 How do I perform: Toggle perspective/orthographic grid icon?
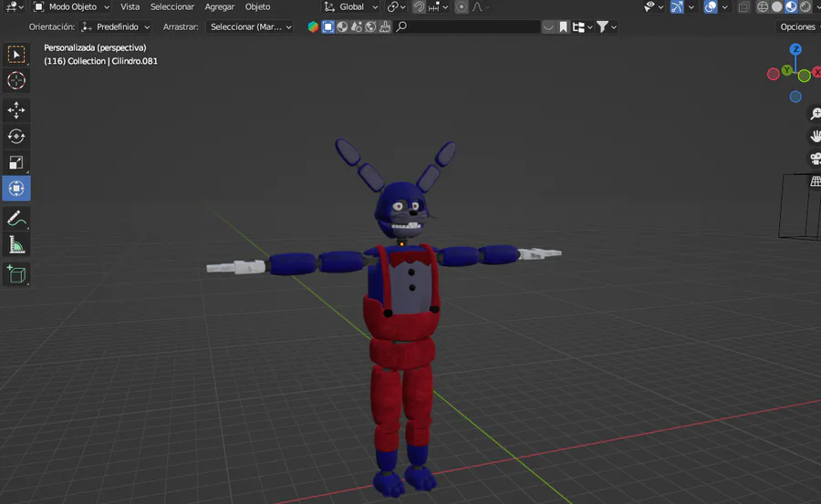click(x=816, y=181)
